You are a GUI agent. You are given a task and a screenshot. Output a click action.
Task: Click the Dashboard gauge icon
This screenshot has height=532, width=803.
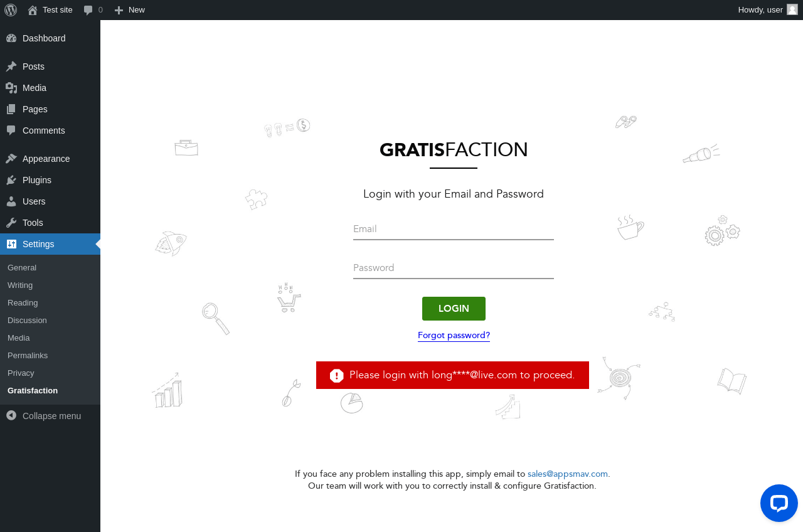point(11,38)
